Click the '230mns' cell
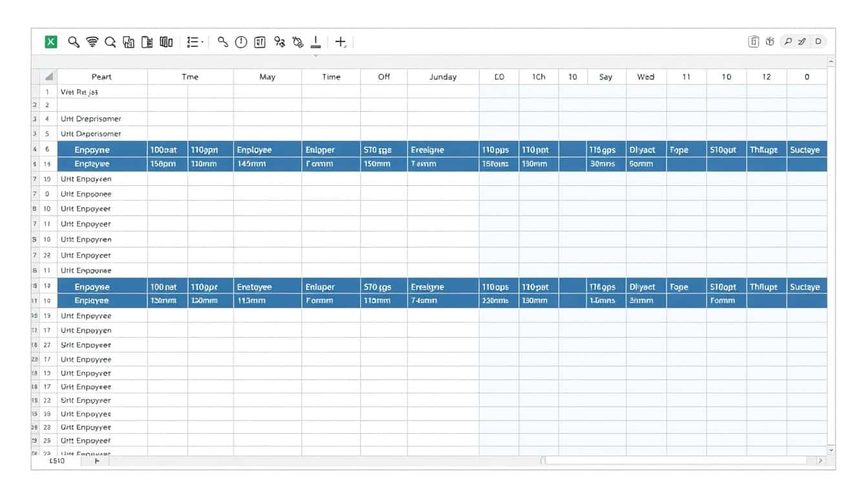The width and height of the screenshot is (868, 496). click(499, 301)
